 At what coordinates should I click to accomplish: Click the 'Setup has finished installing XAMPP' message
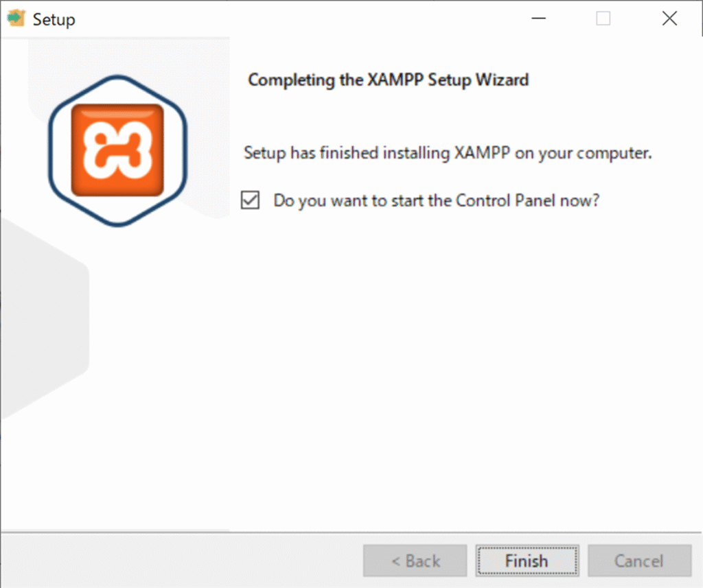(448, 153)
